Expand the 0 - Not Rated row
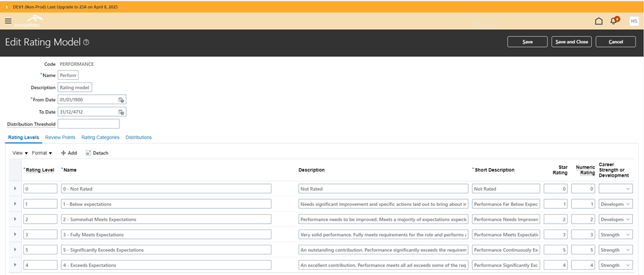 tap(15, 189)
